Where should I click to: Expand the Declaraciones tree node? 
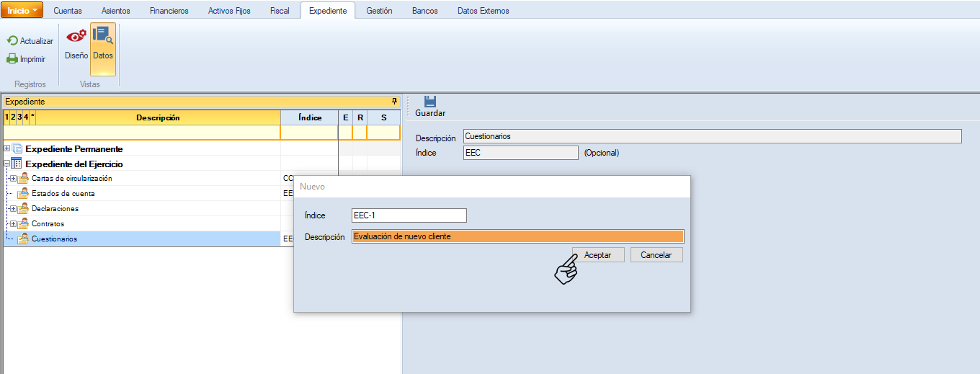(12, 209)
